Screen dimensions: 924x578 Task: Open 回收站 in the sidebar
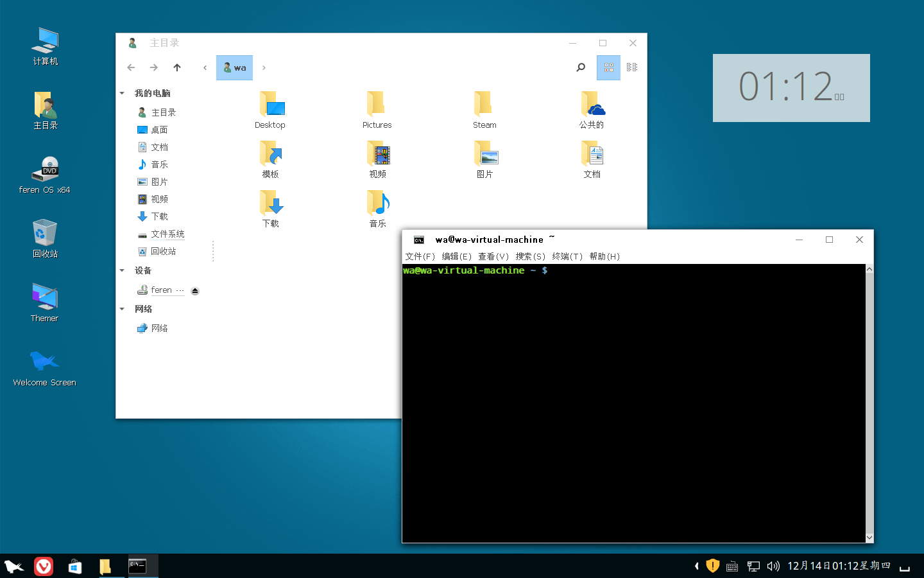coord(157,251)
